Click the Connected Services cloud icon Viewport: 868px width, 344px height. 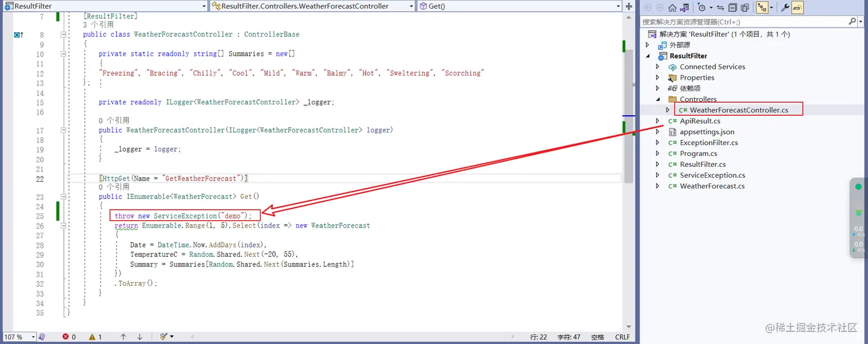[672, 67]
